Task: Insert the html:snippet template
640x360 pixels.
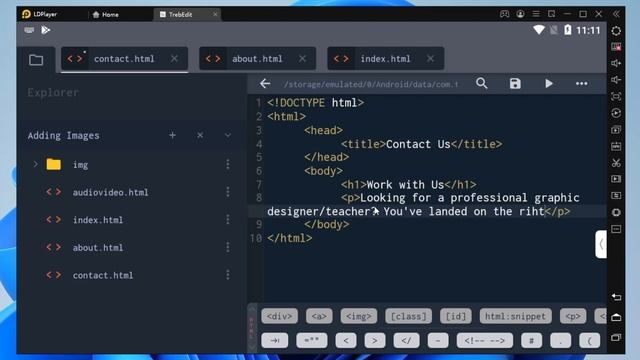Action: [516, 316]
